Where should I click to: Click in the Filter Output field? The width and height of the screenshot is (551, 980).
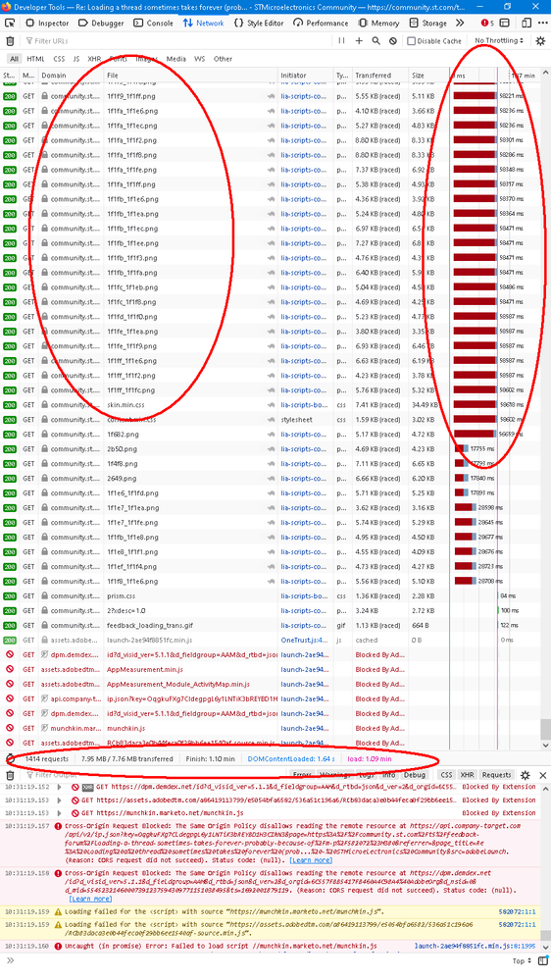(156, 775)
